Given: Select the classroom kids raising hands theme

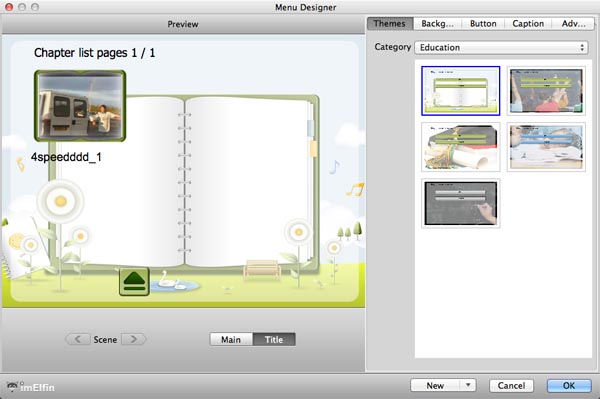Looking at the screenshot, I should 546,91.
